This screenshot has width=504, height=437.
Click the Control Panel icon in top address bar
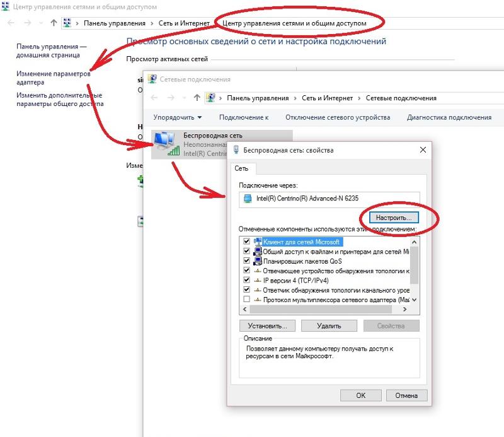tap(67, 23)
